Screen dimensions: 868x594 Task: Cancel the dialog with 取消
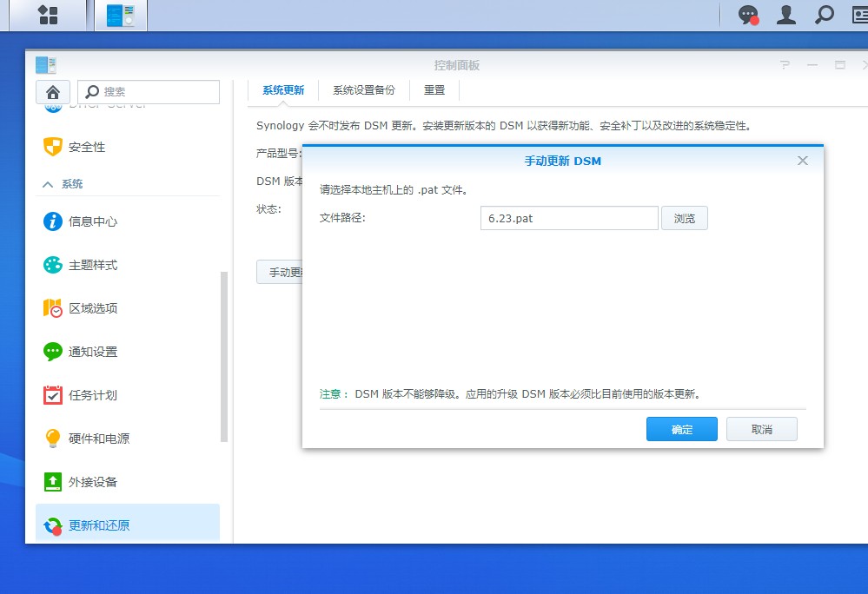(x=761, y=429)
